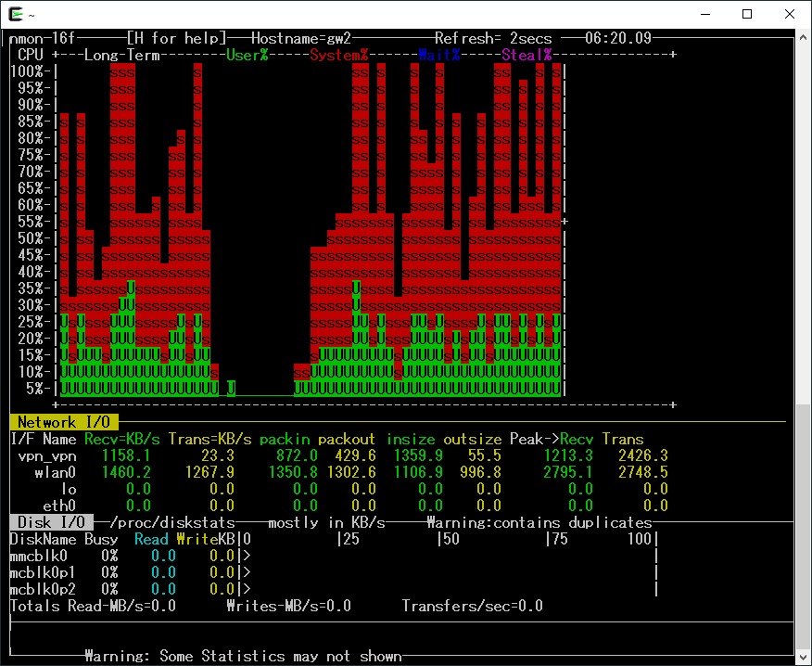The image size is (812, 666).
Task: Click the Busy column header
Action: pyautogui.click(x=101, y=539)
